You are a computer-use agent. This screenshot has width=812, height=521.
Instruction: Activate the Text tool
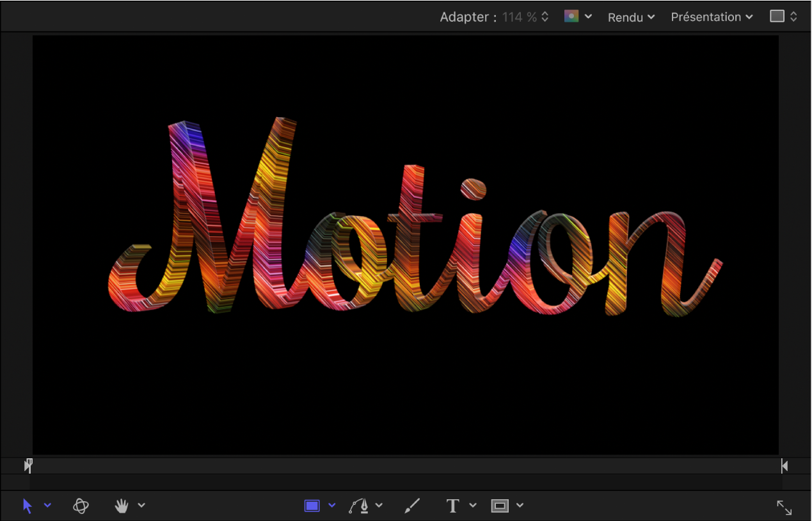click(452, 506)
